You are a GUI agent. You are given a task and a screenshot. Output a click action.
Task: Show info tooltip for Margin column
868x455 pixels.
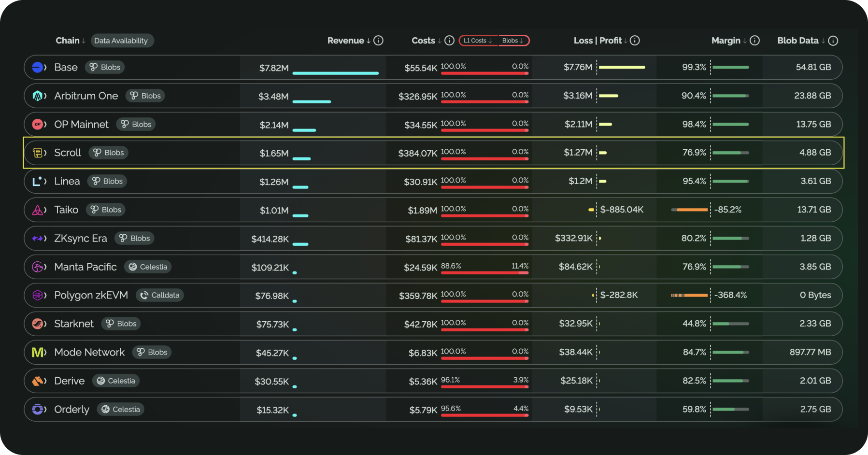click(x=754, y=41)
